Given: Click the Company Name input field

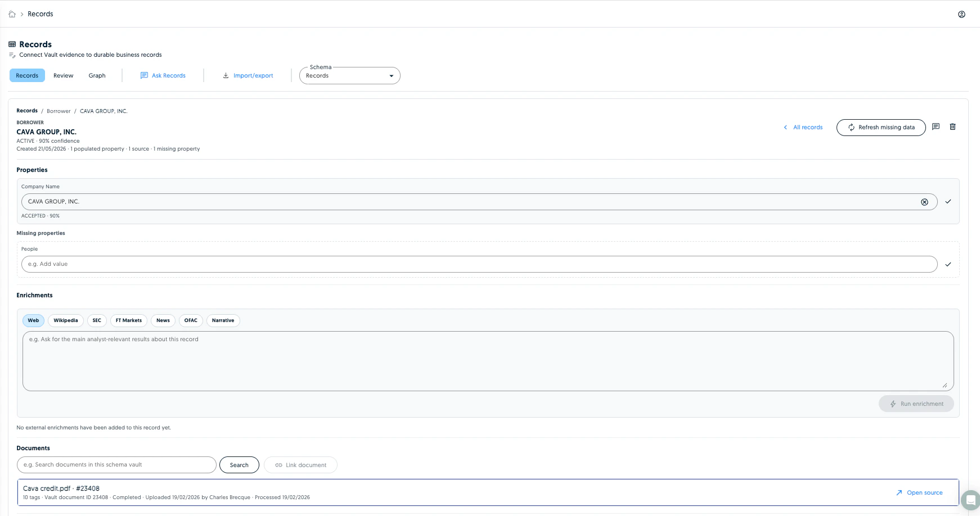Looking at the screenshot, I should point(479,202).
